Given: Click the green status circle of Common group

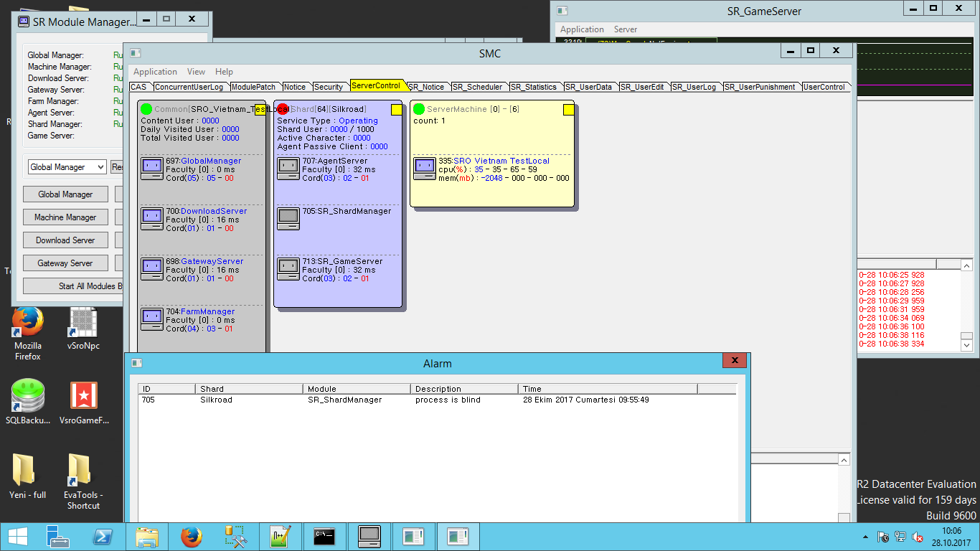Looking at the screenshot, I should tap(146, 109).
